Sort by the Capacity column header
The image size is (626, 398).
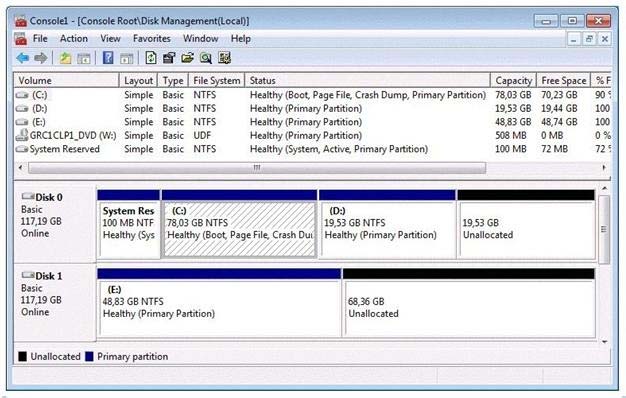(x=513, y=81)
